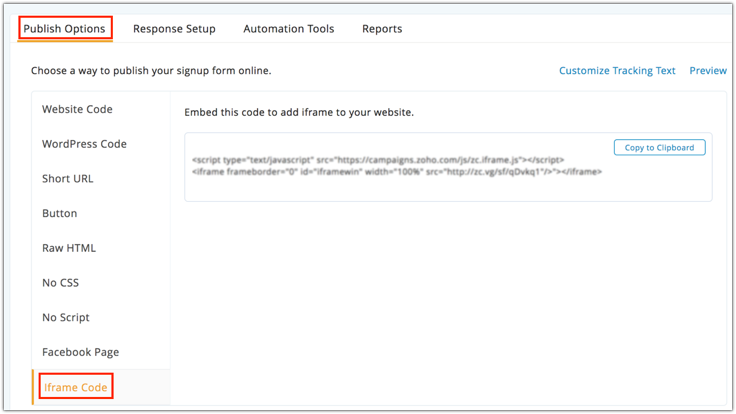Click the iframe tag line of the embed code
Screen dimensions: 736x414
pyautogui.click(x=396, y=172)
